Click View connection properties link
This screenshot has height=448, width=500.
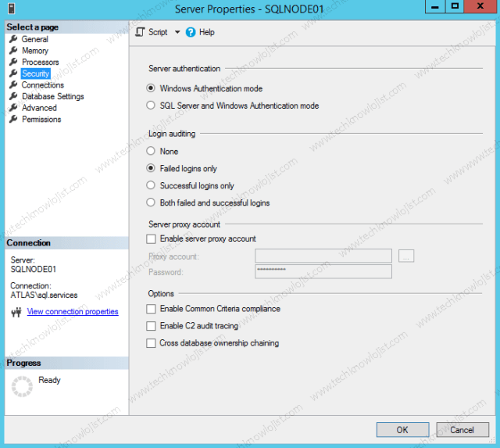coord(73,312)
